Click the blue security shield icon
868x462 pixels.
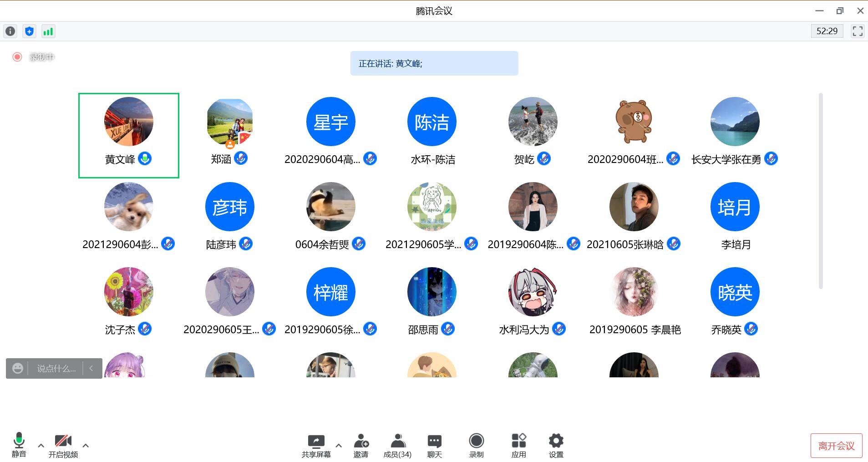coord(29,31)
